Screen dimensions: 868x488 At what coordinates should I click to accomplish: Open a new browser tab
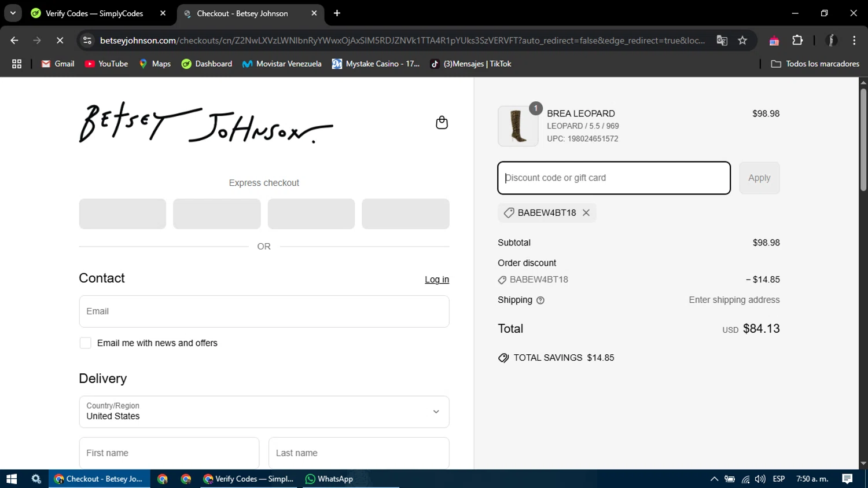337,13
